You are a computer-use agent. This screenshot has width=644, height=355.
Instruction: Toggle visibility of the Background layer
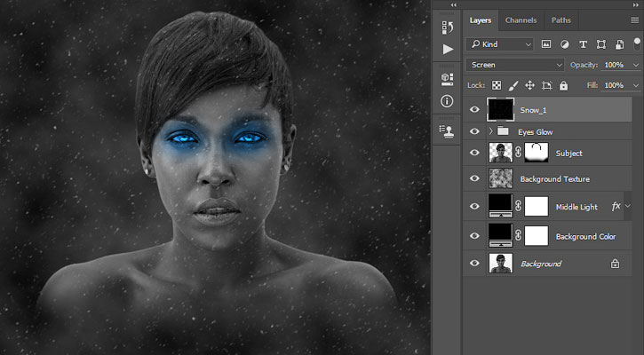click(474, 264)
